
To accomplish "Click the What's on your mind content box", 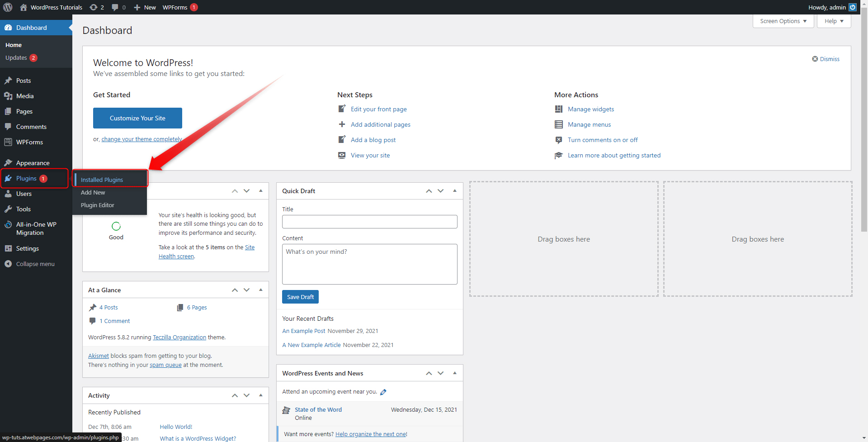I will point(369,264).
